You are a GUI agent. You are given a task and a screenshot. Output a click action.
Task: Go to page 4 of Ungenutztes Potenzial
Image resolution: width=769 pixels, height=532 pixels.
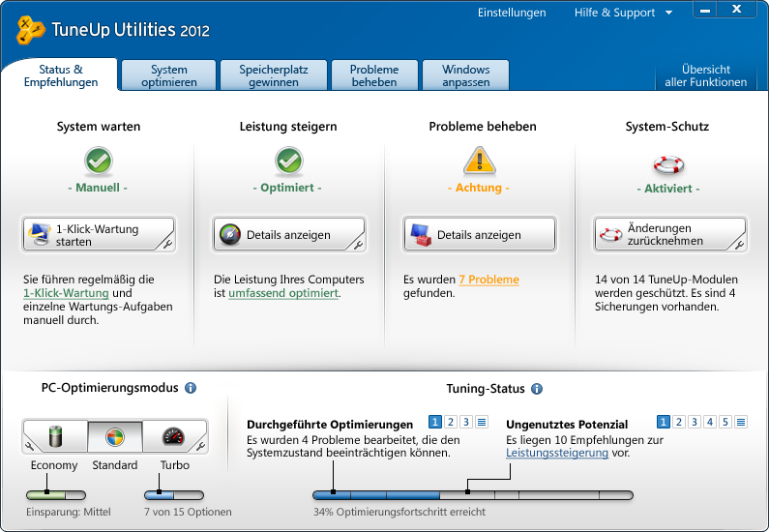(x=710, y=422)
